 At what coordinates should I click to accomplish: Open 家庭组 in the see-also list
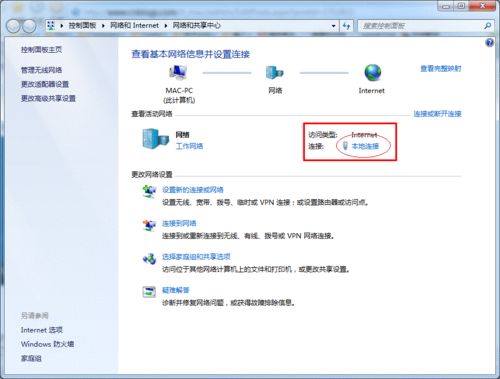(31, 359)
